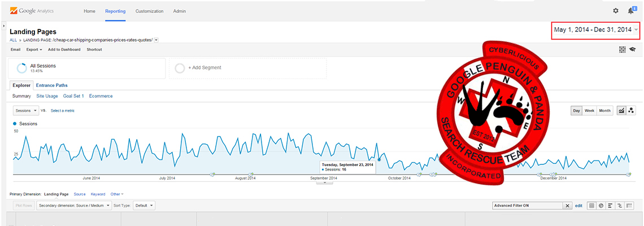Clear the advanced filter with X
Screen dimensions: 644x226
pos(567,206)
